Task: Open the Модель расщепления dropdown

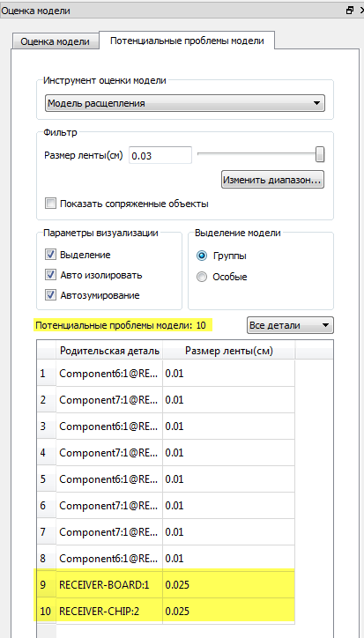Action: tap(185, 103)
